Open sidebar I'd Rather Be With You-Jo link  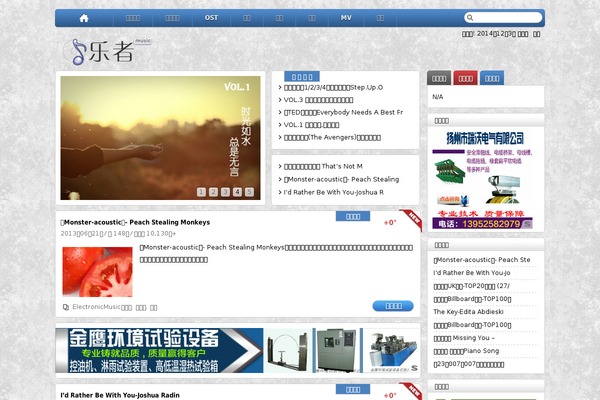coord(471,273)
